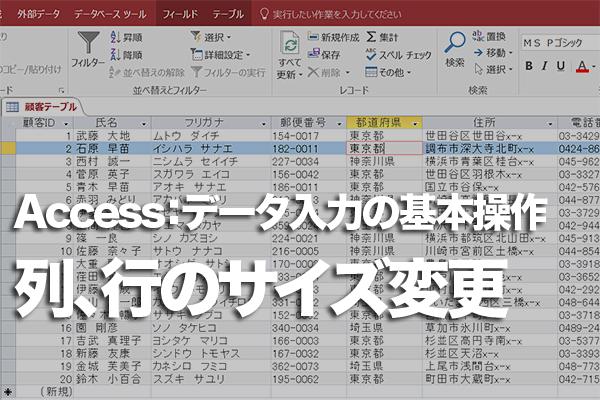The height and width of the screenshot is (400, 600).
Task: Open フリガナ column dropdown arrow
Action: [263, 124]
